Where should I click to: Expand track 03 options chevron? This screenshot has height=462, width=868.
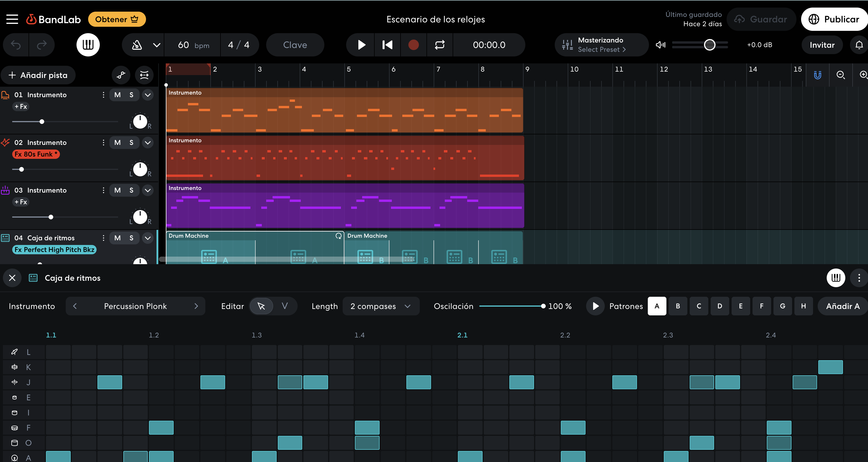pyautogui.click(x=147, y=190)
